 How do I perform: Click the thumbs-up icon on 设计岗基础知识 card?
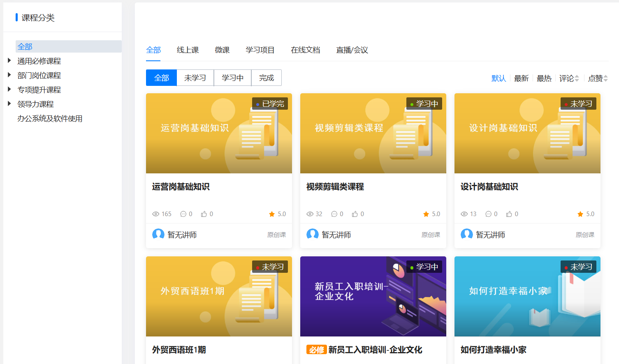click(x=509, y=214)
